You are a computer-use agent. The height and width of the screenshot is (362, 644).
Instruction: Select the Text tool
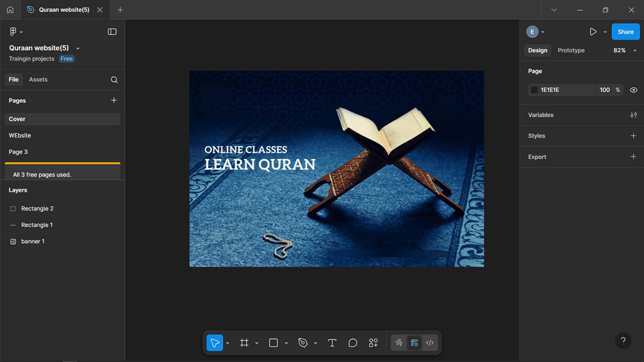pyautogui.click(x=332, y=343)
